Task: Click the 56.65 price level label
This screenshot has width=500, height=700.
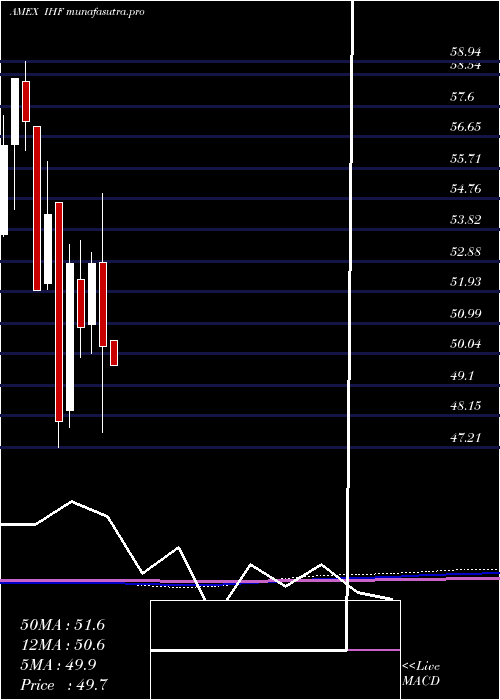Action: point(465,127)
